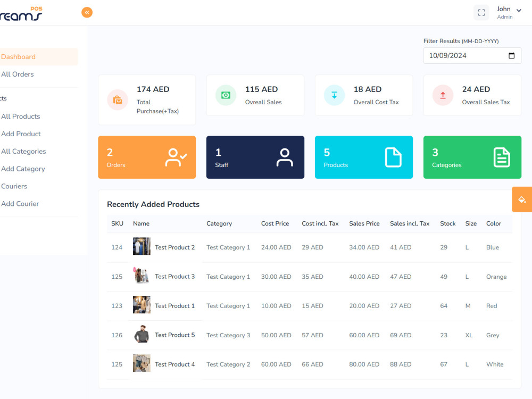Click the person icon on Staff card
This screenshot has height=399, width=532.
(x=285, y=157)
